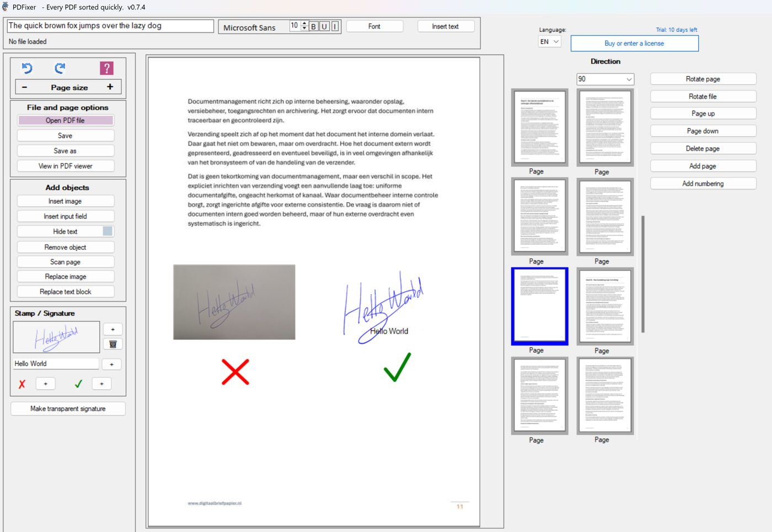
Task: Click the green checkmark stamp icon
Action: pyautogui.click(x=78, y=384)
